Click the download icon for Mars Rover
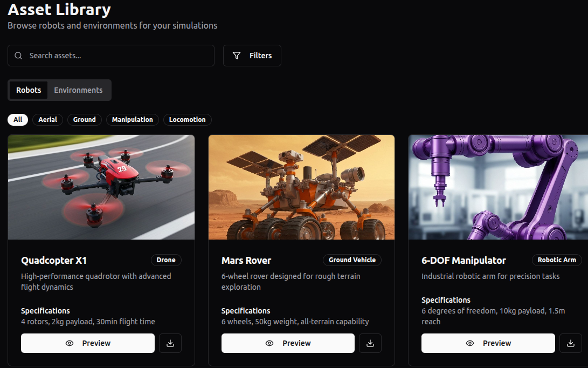Viewport: 588px width, 368px height. click(370, 343)
